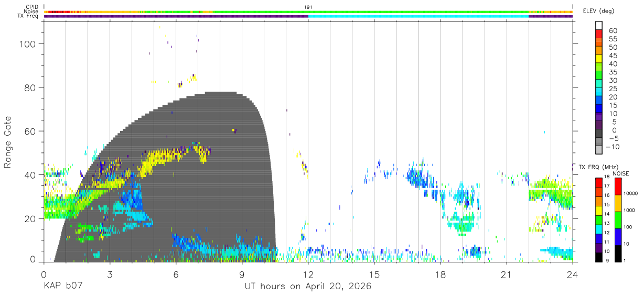The width and height of the screenshot is (644, 297).
Task: Click the '6' UT hour axis tick
Action: pos(176,274)
